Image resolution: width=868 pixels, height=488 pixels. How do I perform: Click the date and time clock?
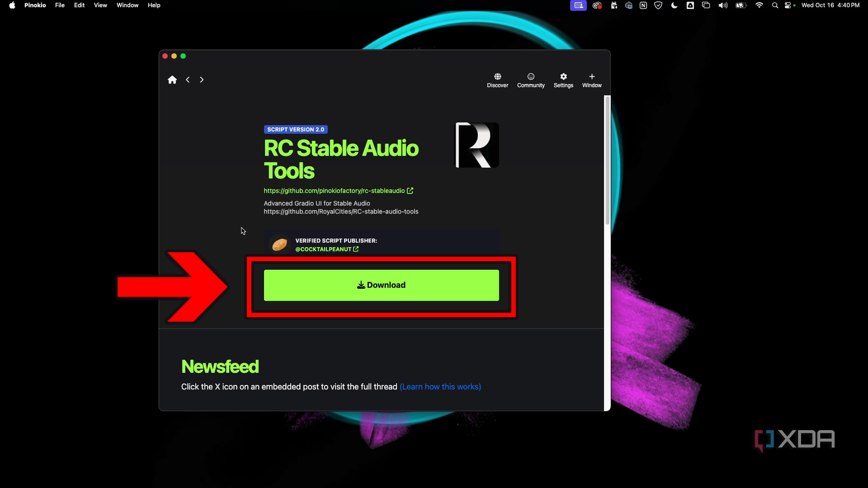coord(830,5)
